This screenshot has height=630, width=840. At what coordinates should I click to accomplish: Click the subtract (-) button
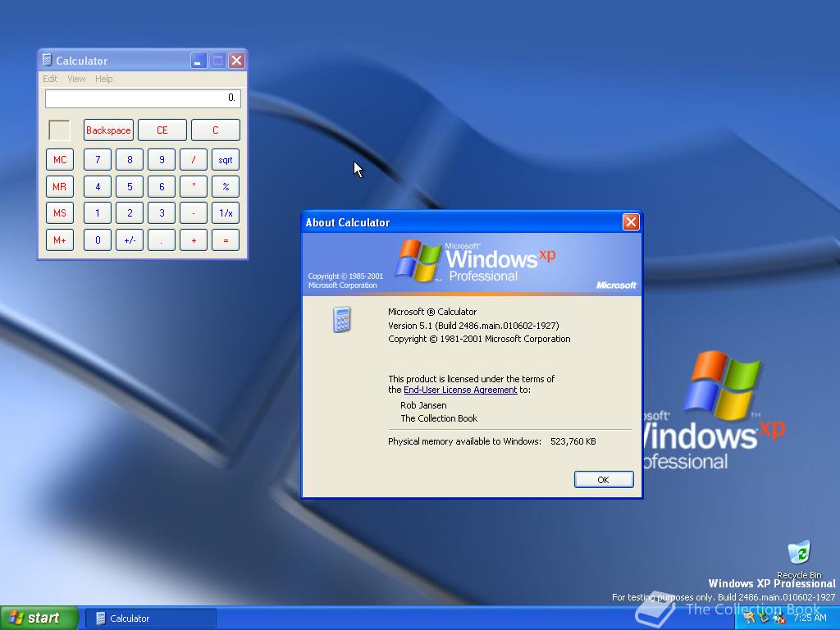click(x=194, y=213)
